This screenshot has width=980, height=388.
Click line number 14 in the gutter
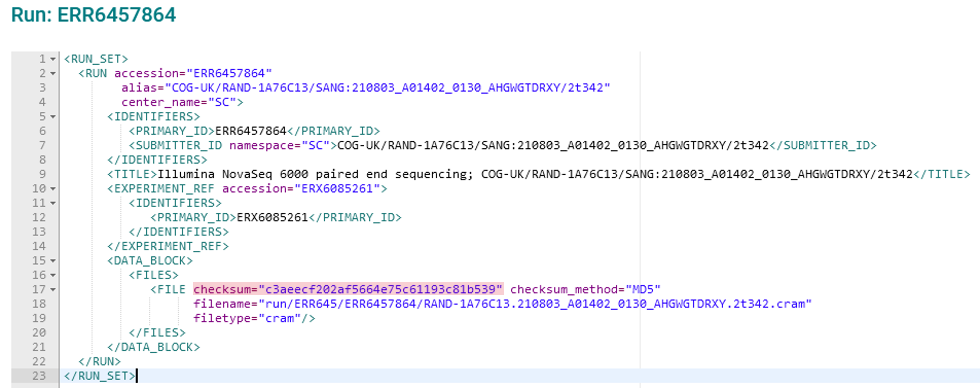(39, 247)
